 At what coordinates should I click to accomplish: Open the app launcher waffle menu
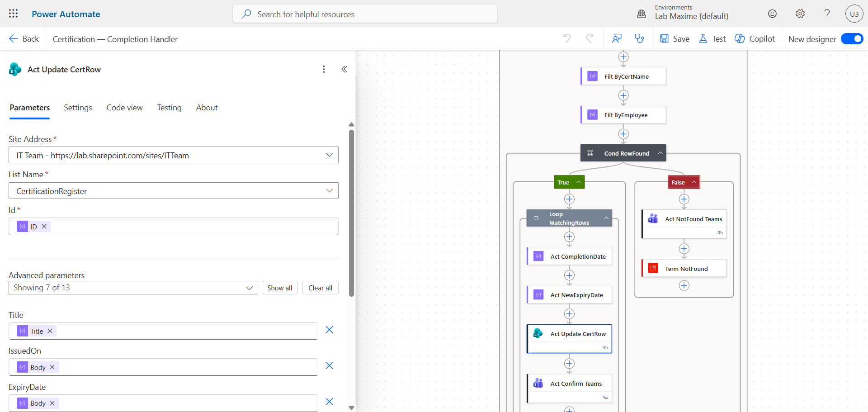(13, 14)
